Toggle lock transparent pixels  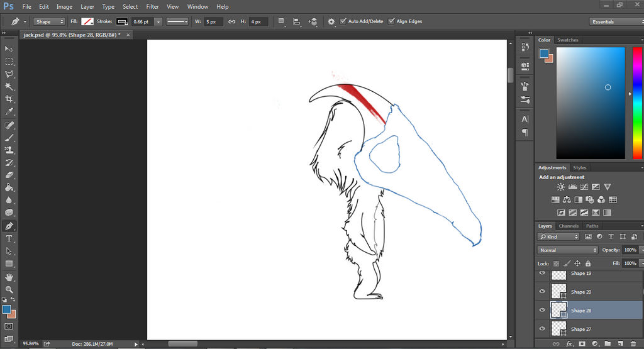tap(556, 263)
